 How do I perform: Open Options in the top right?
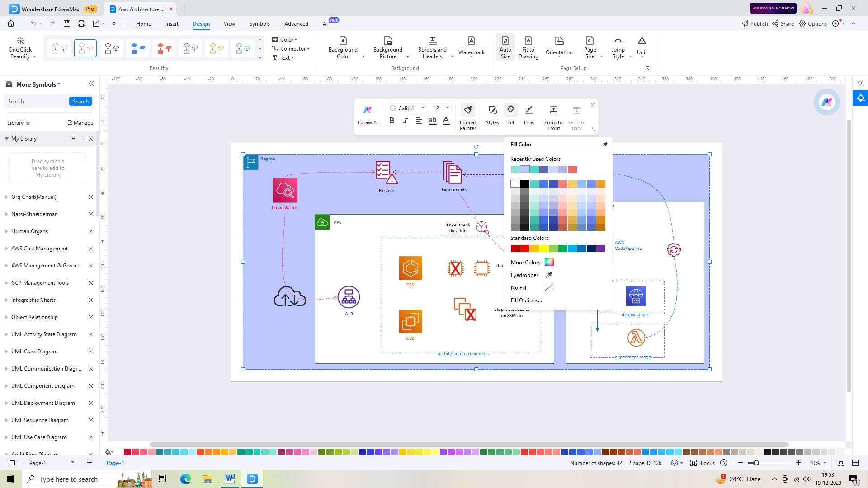point(813,23)
